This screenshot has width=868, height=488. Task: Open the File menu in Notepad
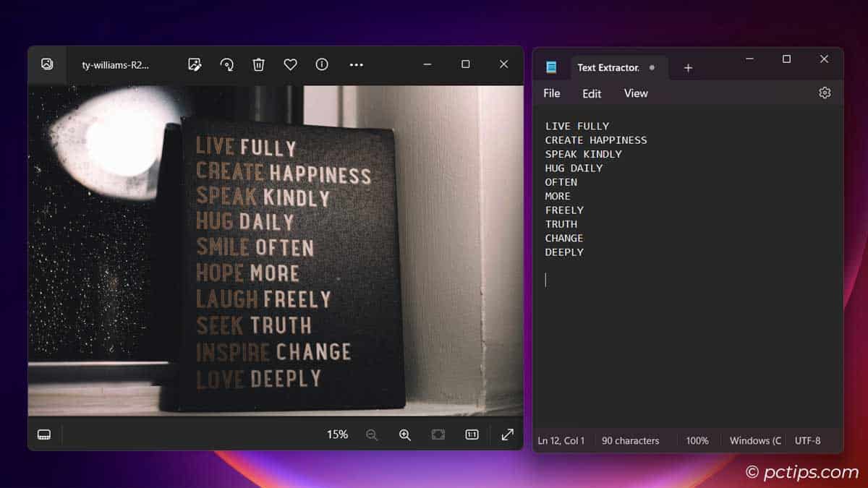(x=552, y=93)
